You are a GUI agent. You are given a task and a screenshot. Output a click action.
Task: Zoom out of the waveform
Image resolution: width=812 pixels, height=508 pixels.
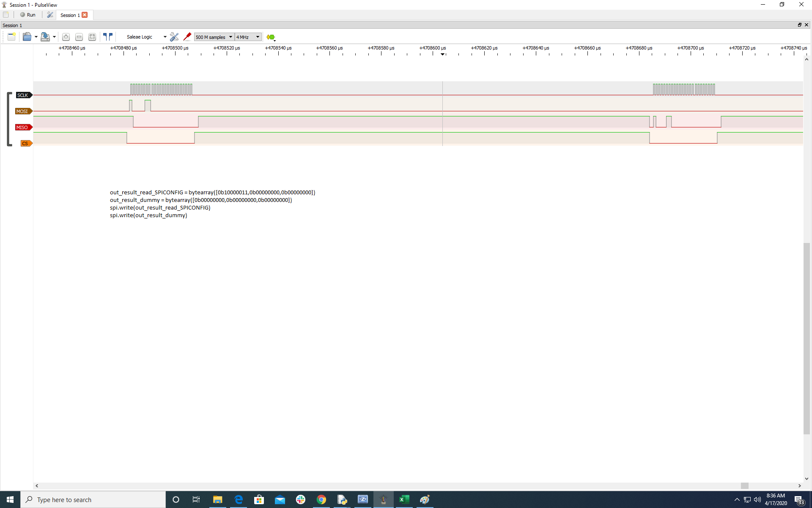point(79,37)
